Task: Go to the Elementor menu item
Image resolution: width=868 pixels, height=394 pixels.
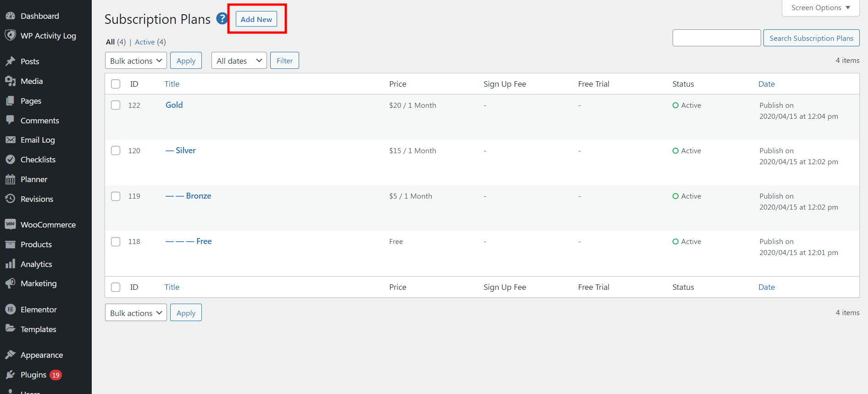Action: pyautogui.click(x=39, y=310)
